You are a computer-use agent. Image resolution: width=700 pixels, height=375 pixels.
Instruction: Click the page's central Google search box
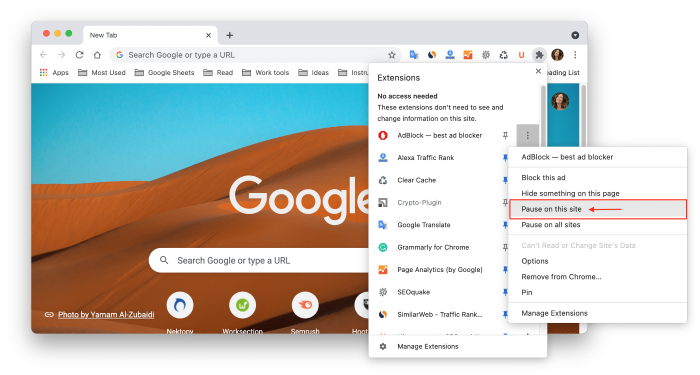tap(259, 260)
